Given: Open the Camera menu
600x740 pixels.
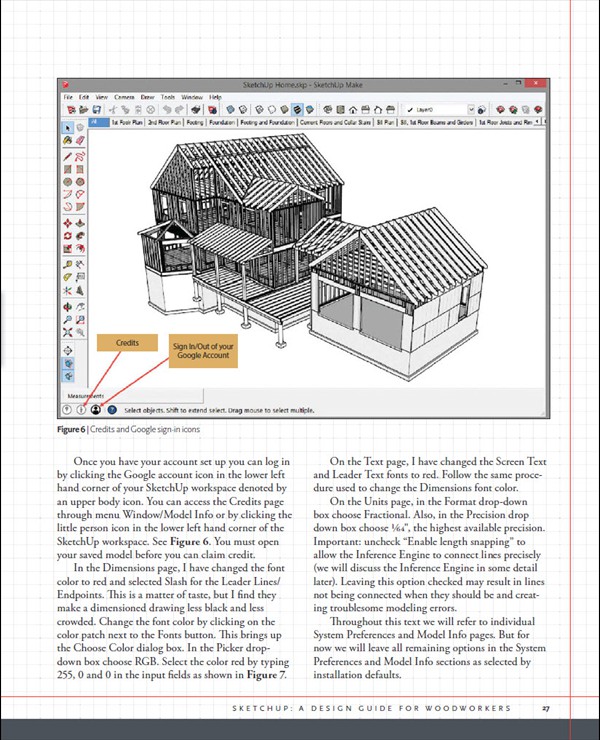Looking at the screenshot, I should (124, 97).
